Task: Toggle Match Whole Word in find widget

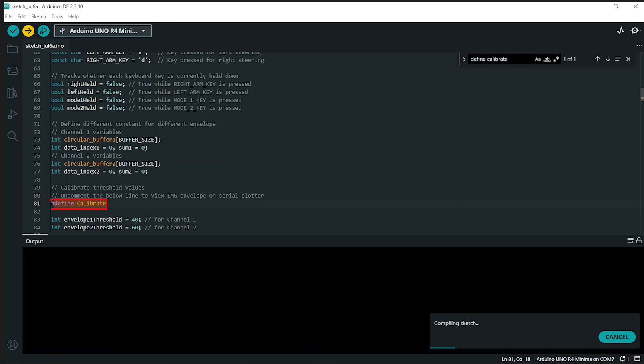Action: click(547, 59)
